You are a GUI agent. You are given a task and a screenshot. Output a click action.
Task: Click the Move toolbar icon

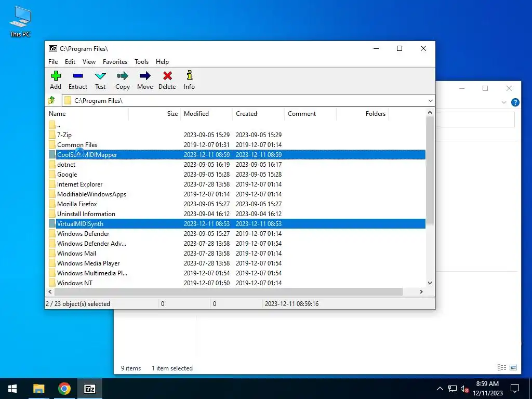[x=145, y=76]
